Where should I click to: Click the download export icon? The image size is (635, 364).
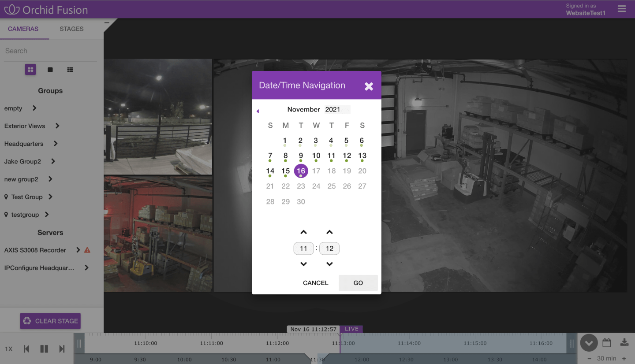[624, 342]
